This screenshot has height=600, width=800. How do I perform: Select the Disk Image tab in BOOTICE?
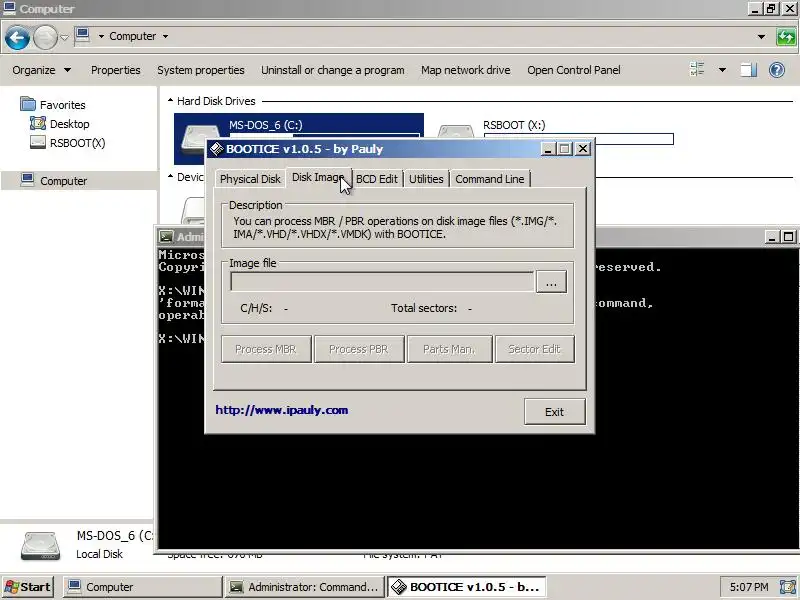318,177
